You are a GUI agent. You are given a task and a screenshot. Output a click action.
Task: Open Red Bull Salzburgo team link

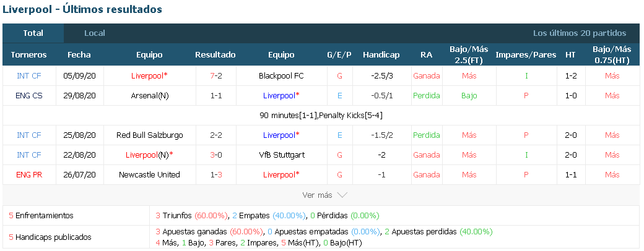[149, 135]
